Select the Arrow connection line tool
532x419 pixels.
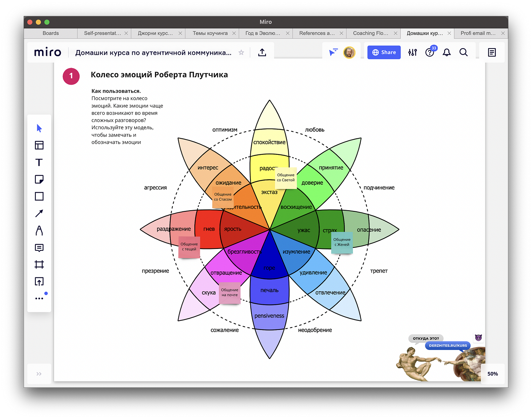coord(39,214)
